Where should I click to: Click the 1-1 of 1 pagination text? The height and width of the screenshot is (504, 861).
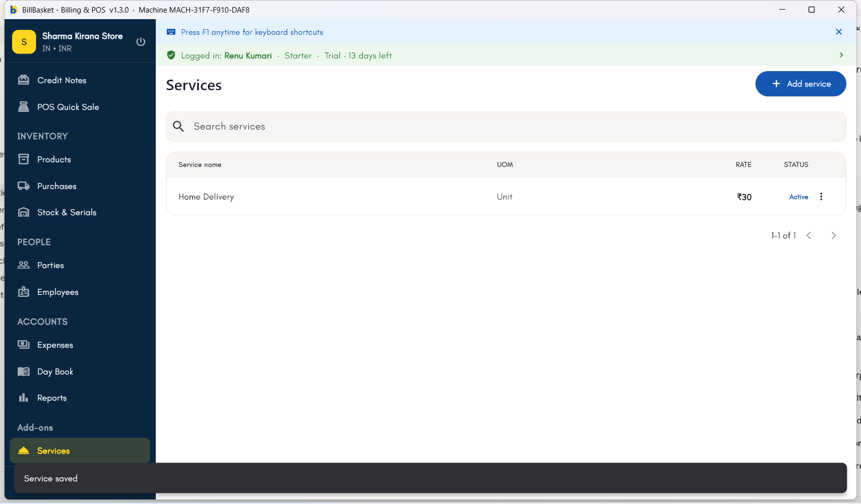click(783, 235)
